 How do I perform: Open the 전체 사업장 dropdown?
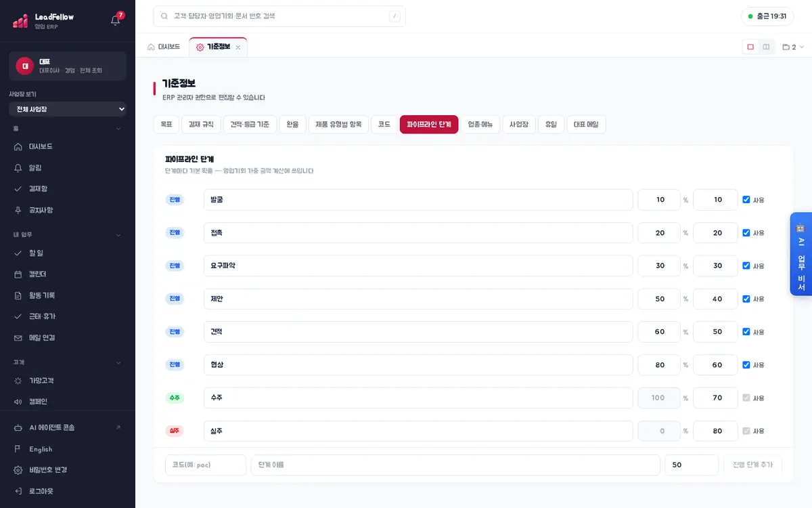click(x=68, y=109)
